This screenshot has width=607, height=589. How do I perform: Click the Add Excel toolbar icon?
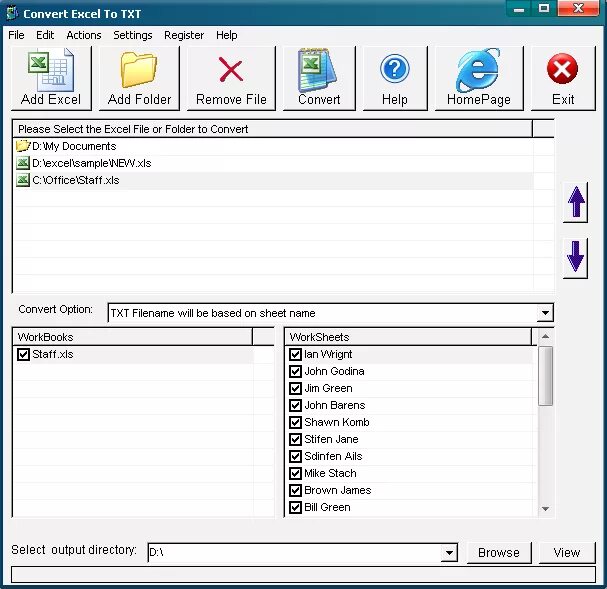(x=51, y=70)
